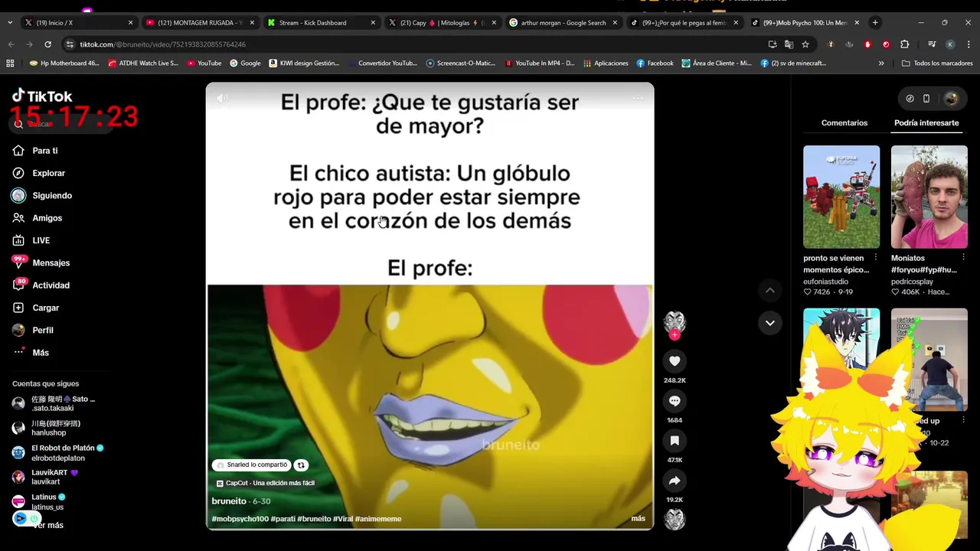Screen dimensions: 980x551
Task: Click the repost icon beside Snarled
Action: point(301,465)
